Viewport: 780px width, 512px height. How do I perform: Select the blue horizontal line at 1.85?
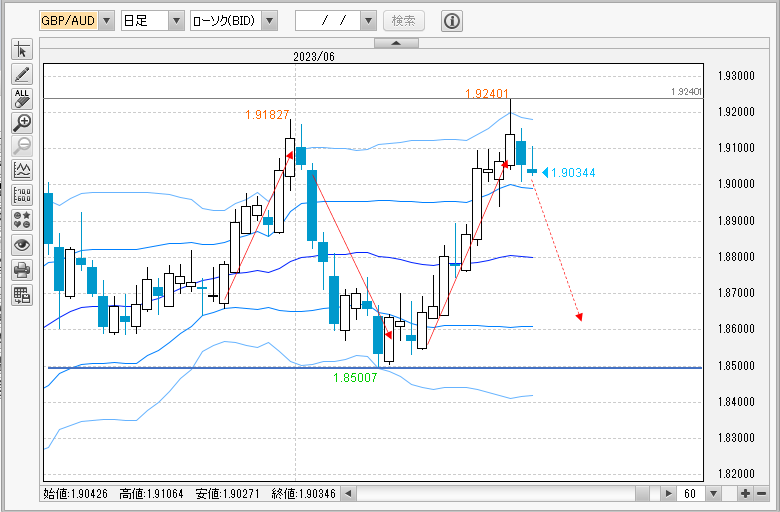(x=374, y=368)
